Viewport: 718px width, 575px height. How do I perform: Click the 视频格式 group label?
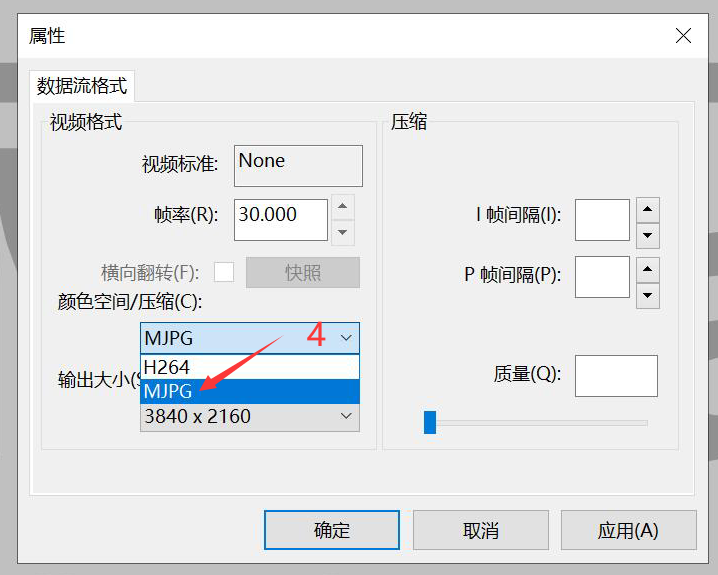tap(86, 122)
